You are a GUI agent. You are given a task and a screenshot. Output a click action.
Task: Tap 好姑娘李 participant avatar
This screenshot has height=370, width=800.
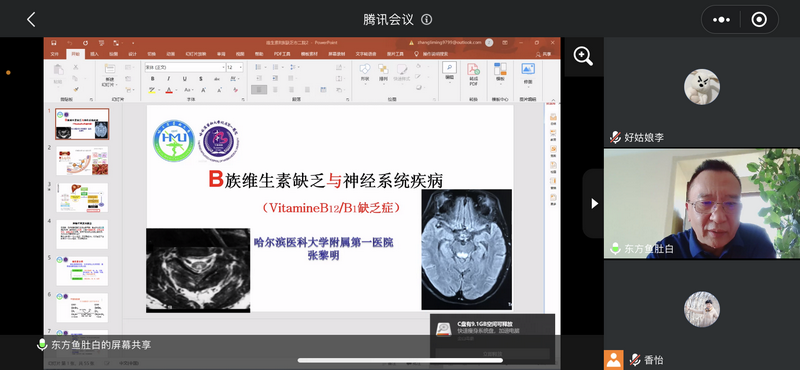702,87
